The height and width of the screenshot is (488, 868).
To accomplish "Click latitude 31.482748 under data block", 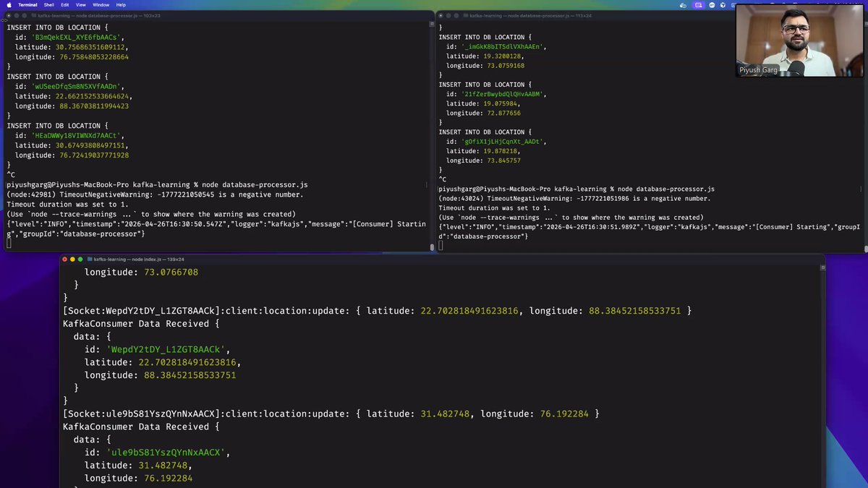I will coord(162,466).
